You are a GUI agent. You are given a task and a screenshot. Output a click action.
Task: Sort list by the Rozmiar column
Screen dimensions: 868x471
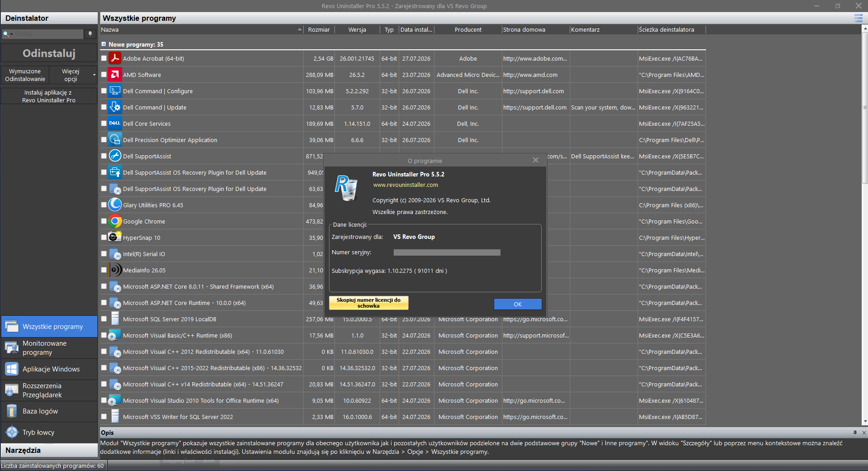(319, 29)
